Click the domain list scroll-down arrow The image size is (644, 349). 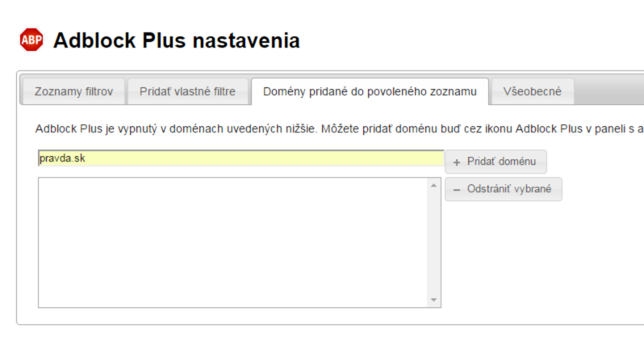tap(433, 300)
